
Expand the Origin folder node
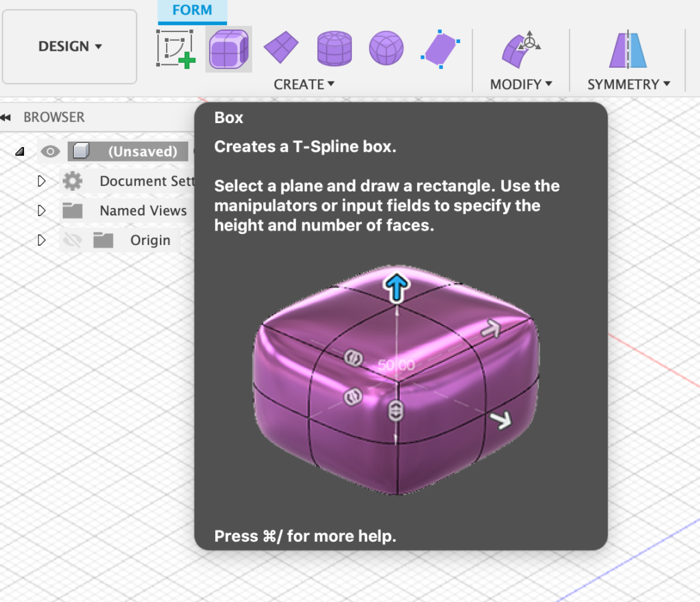click(x=42, y=240)
